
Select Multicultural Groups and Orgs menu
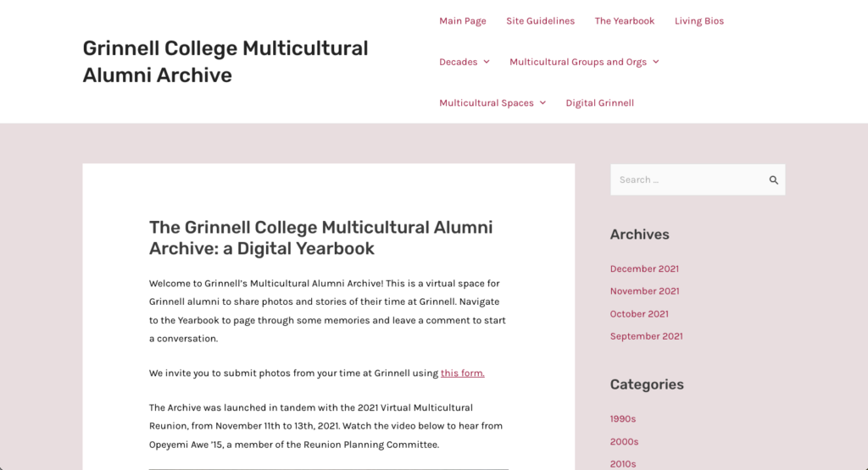tap(578, 62)
